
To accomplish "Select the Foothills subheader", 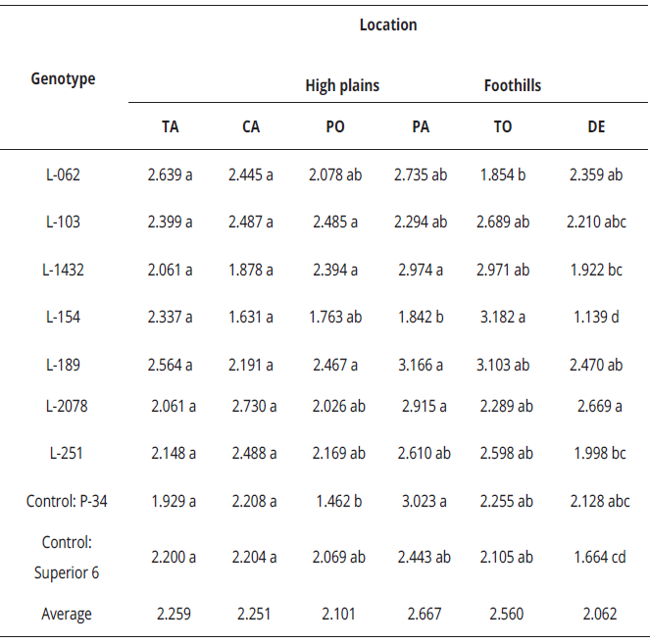I will [x=513, y=85].
